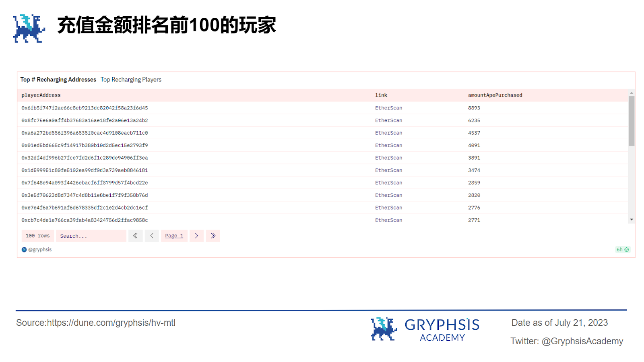Viewport: 644px width, 362px height.
Task: Select address 0x3e5f70623d8d7347c4d8b11e8be1f7f9f358b76d
Action: pos(85,195)
